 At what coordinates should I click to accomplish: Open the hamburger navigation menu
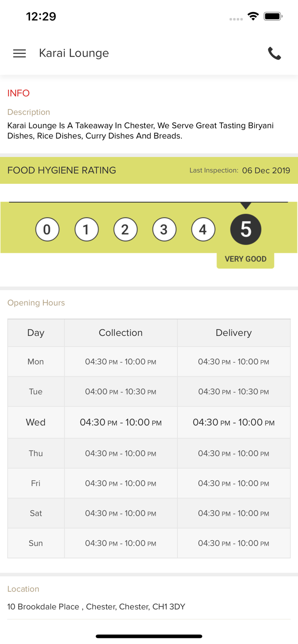coord(19,53)
